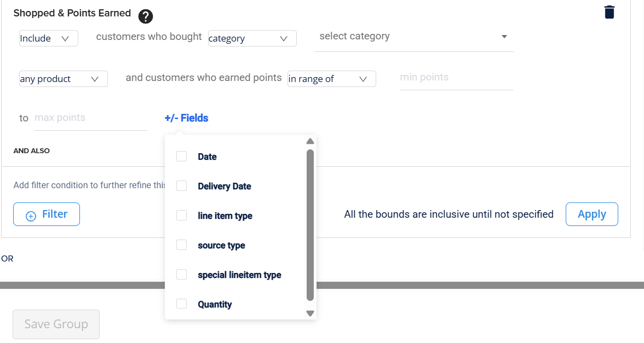Open the select category dropdown
Screen dimensions: 644x343
(413, 37)
